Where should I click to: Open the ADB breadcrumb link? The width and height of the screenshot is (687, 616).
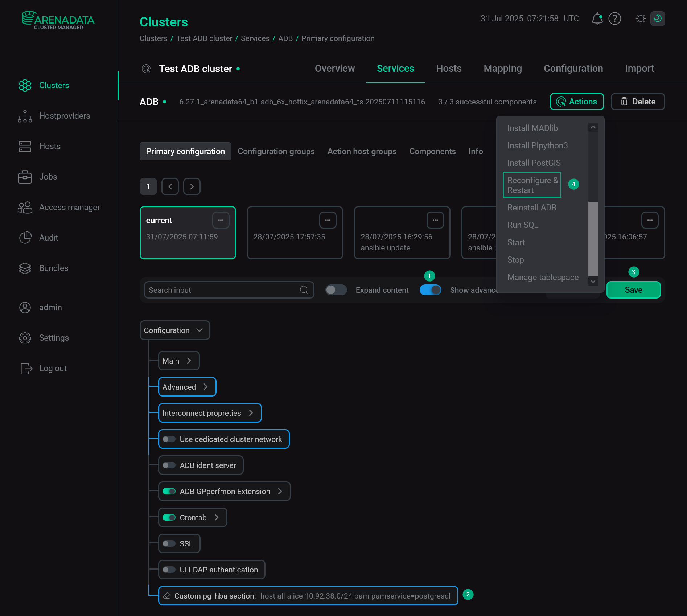[x=285, y=38]
